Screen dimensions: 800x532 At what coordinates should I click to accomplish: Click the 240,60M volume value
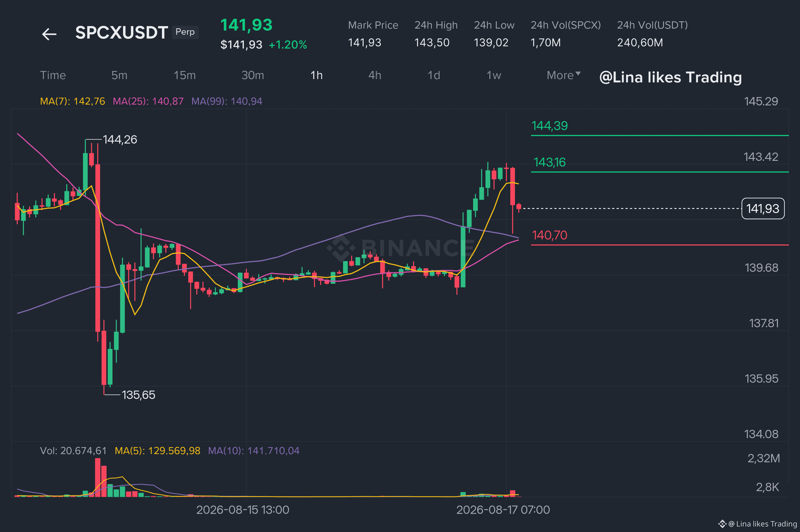coord(640,43)
